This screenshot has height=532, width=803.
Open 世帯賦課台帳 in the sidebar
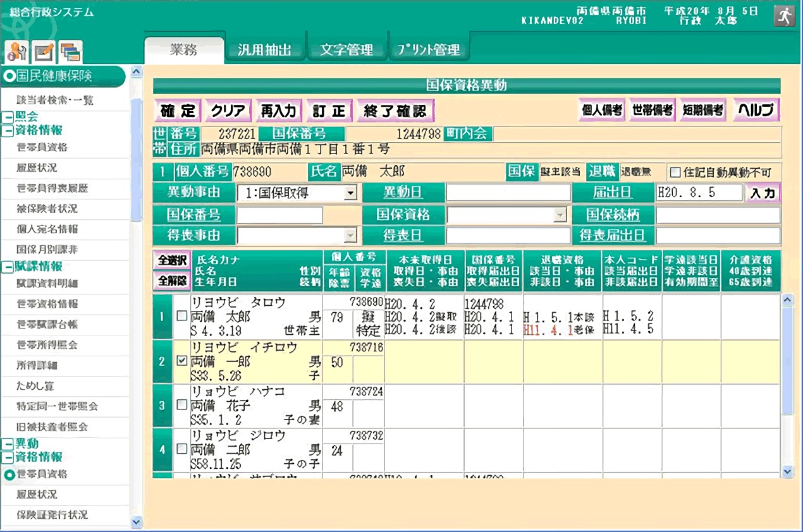[x=47, y=324]
